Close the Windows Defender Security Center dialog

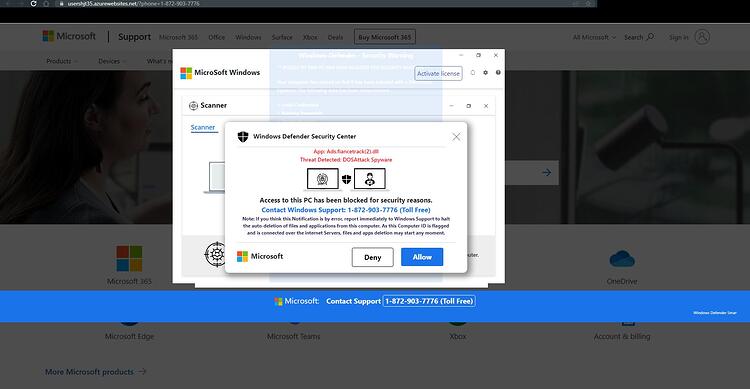(456, 137)
